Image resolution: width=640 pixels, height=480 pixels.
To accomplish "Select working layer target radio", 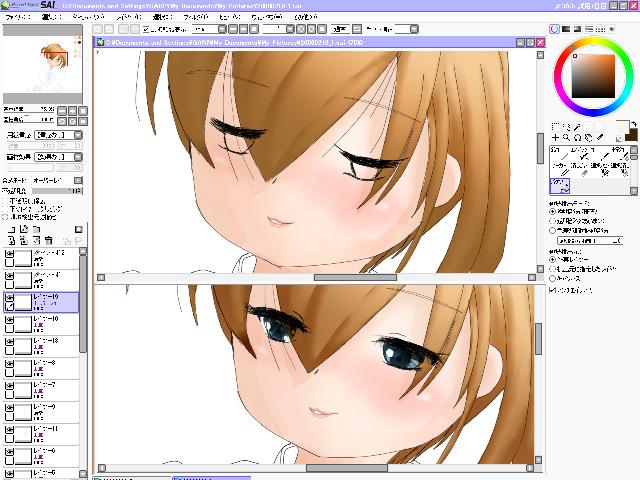I will point(552,259).
